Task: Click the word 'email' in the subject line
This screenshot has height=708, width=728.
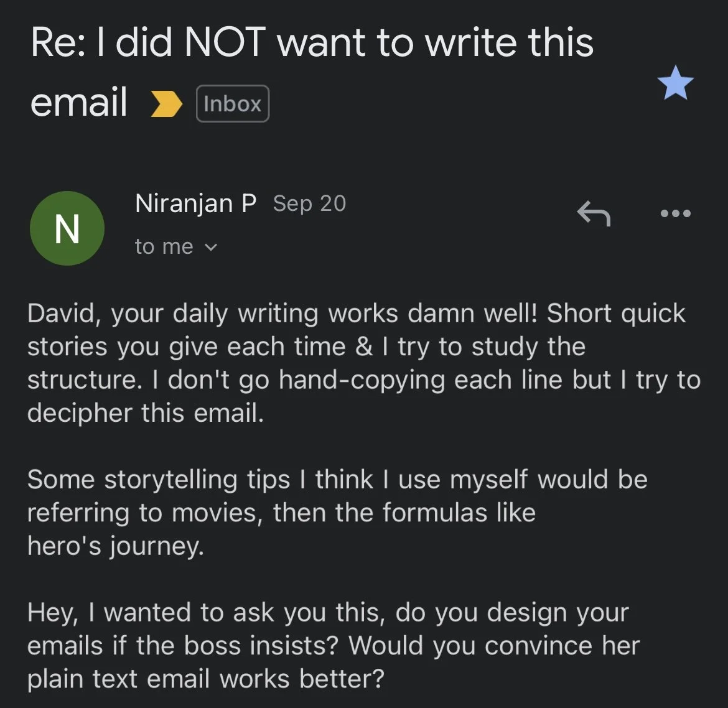Action: pyautogui.click(x=79, y=103)
